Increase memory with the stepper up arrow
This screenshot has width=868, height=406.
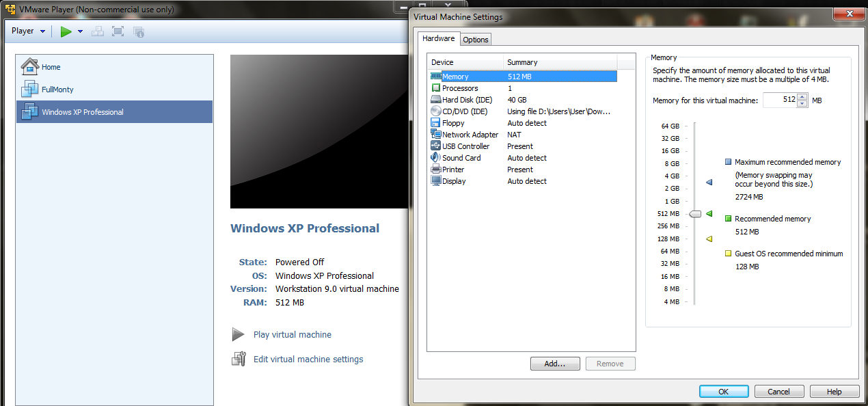(x=802, y=96)
